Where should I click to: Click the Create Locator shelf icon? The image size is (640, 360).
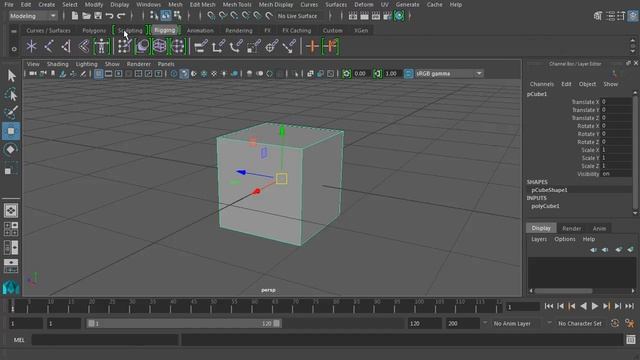(31, 46)
